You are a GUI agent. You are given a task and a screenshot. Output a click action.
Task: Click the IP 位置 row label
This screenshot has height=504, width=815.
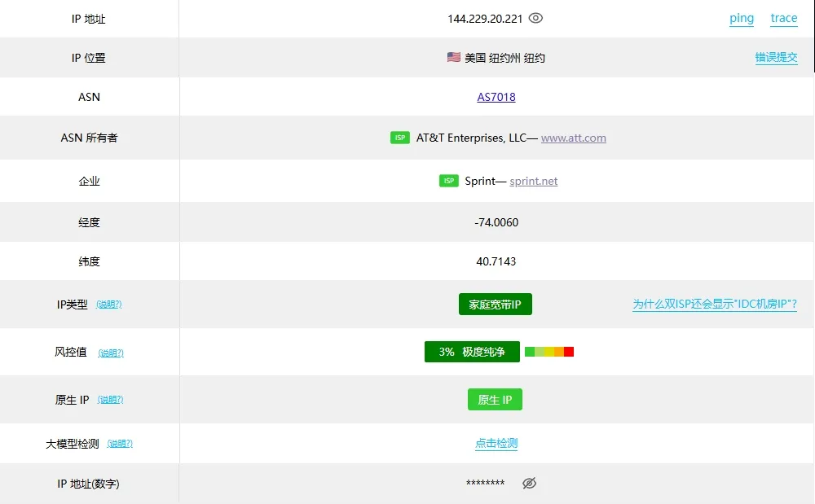point(88,58)
